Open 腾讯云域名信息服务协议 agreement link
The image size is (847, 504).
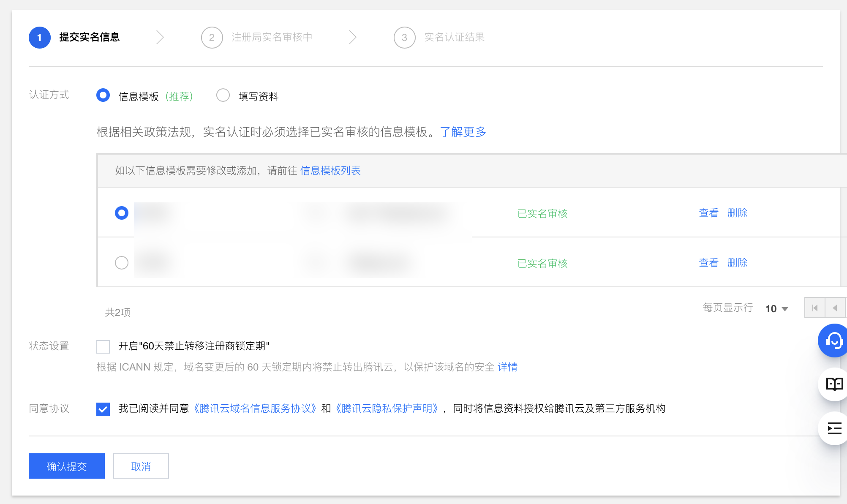tap(255, 409)
